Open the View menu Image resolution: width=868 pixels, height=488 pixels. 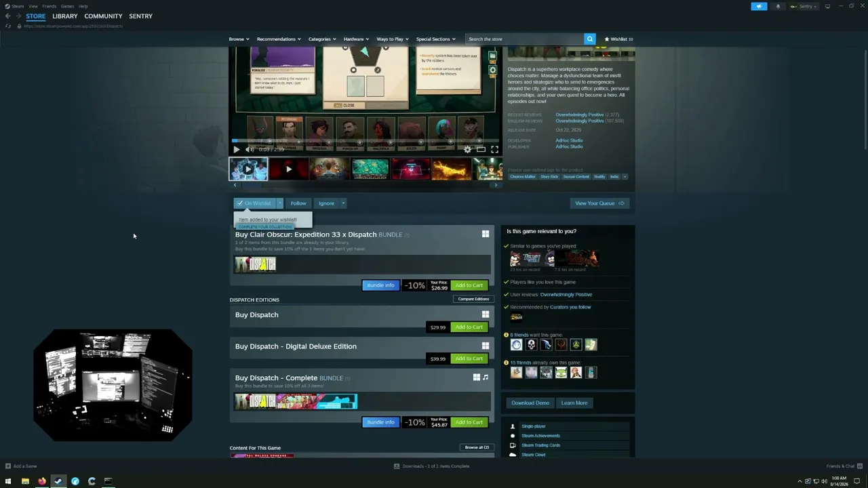[33, 6]
